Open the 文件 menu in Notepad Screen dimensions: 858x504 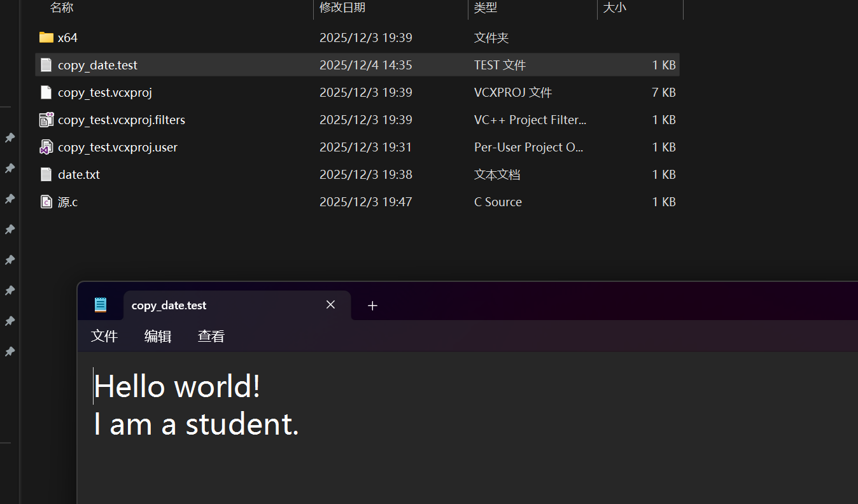[x=104, y=336]
